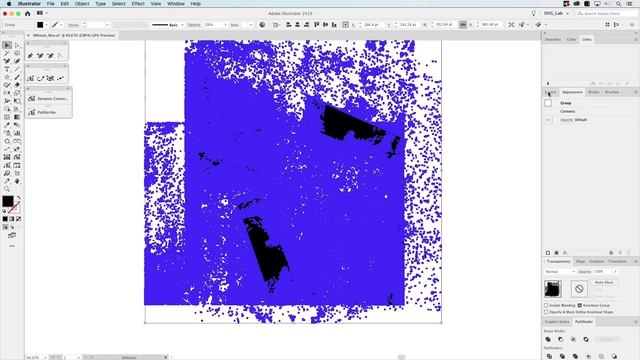The width and height of the screenshot is (640, 360).
Task: Click the Make Mask button
Action: click(x=604, y=282)
